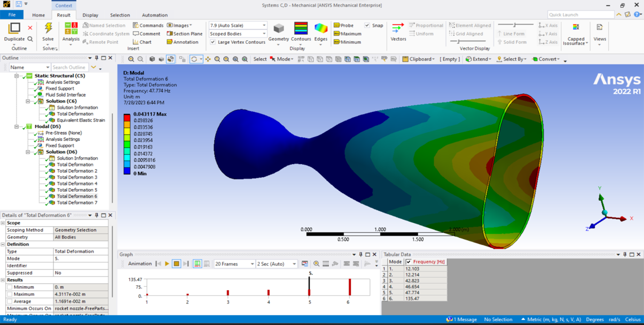Collapse the Scope section in Details
Viewport: 644px width, 325px height.
click(3, 223)
